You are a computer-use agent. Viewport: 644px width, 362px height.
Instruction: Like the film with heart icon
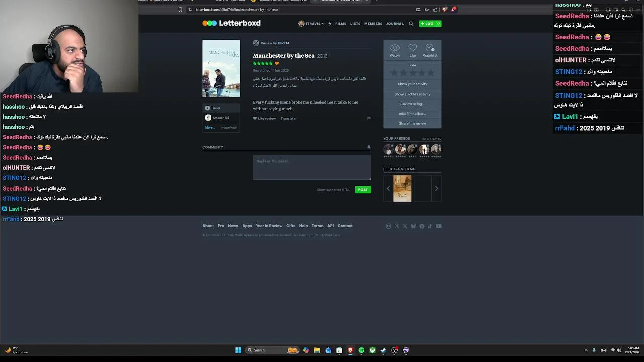click(413, 48)
